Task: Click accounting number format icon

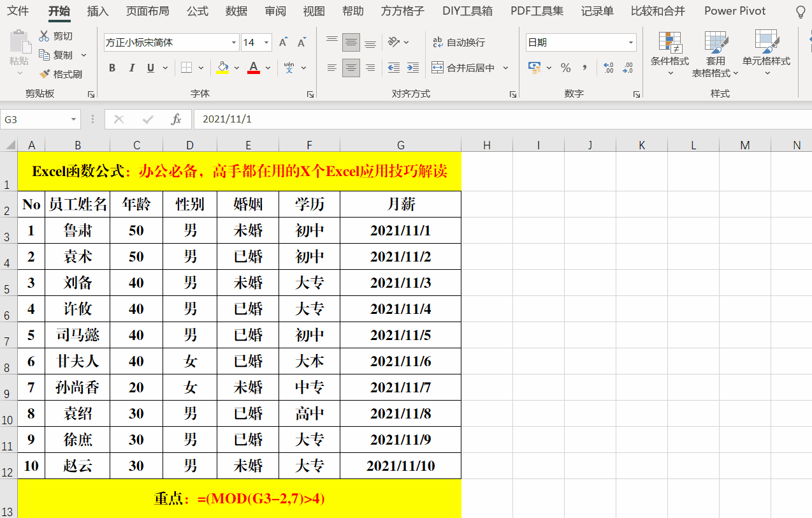Action: click(534, 68)
